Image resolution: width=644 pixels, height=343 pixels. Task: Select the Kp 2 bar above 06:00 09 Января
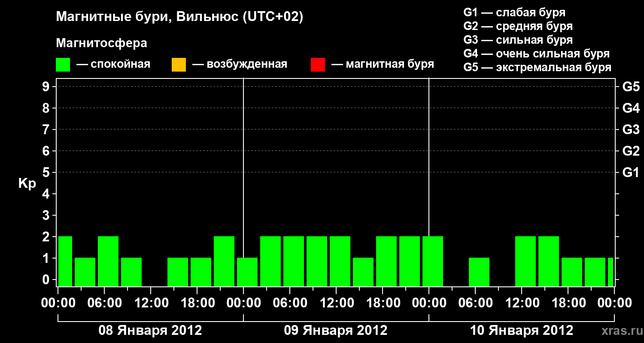coord(294,261)
